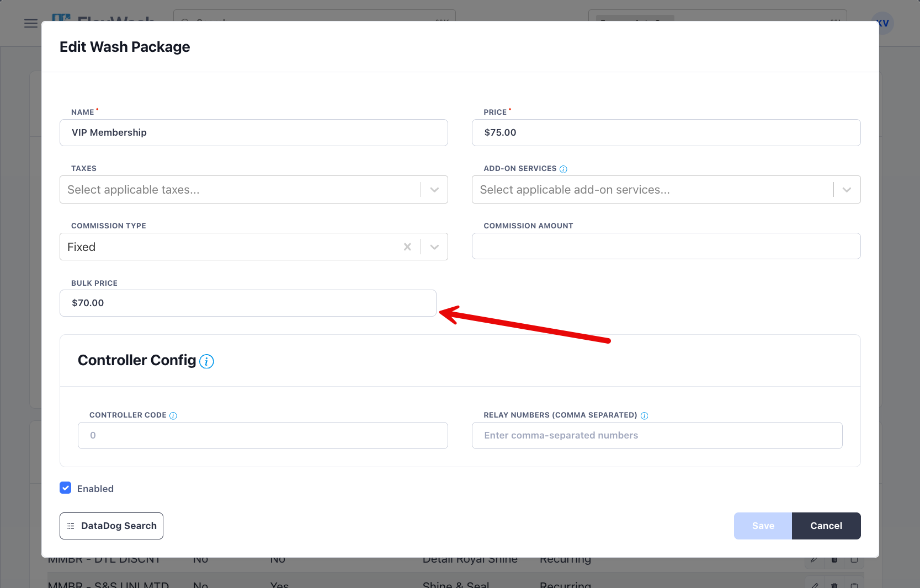Click the Commission Amount input field
Image resolution: width=920 pixels, height=588 pixels.
click(x=666, y=246)
